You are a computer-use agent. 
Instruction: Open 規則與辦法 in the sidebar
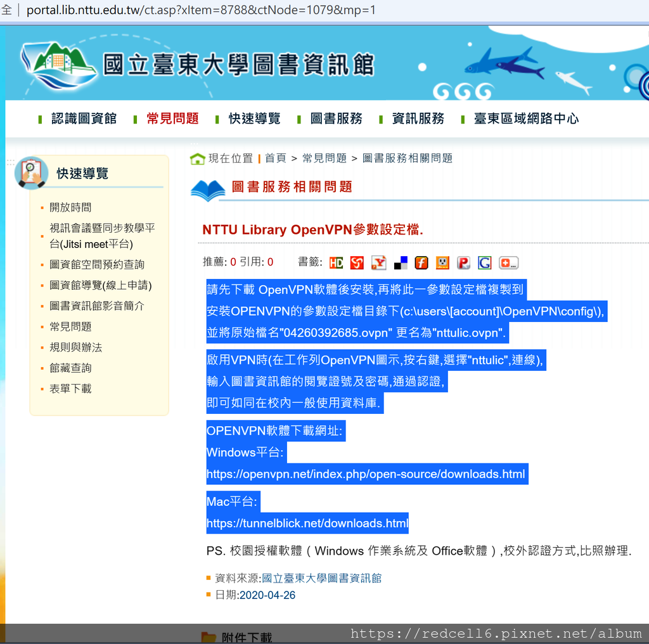[76, 347]
